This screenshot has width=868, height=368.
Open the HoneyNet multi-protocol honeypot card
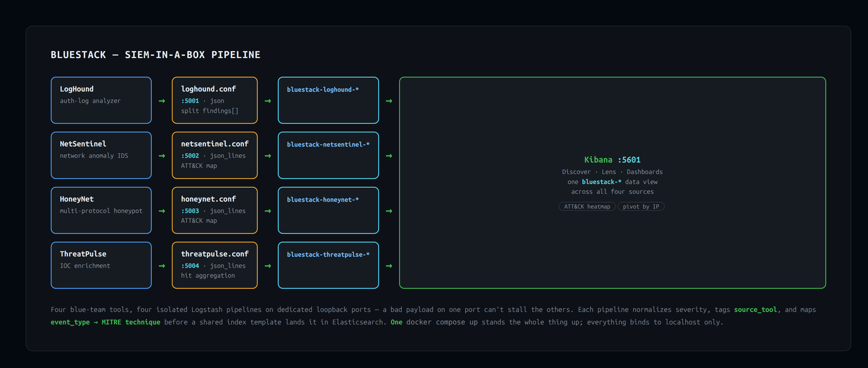click(101, 210)
